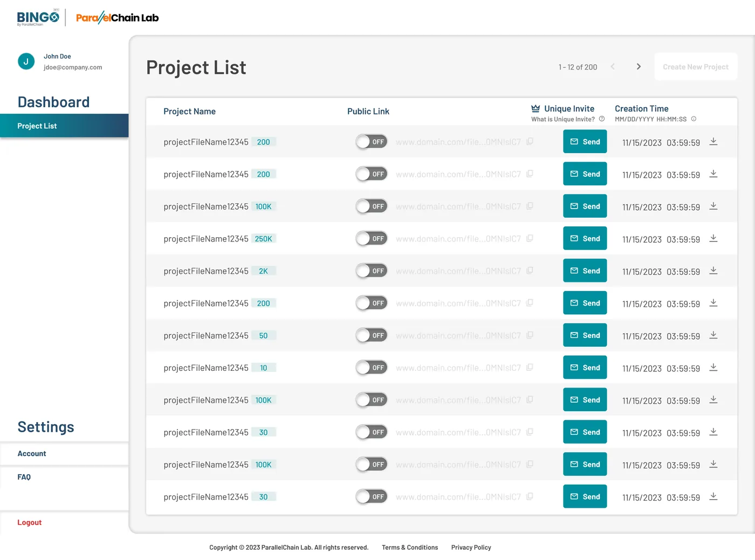Download the project tagged 10
This screenshot has height=560, width=755.
[713, 368]
